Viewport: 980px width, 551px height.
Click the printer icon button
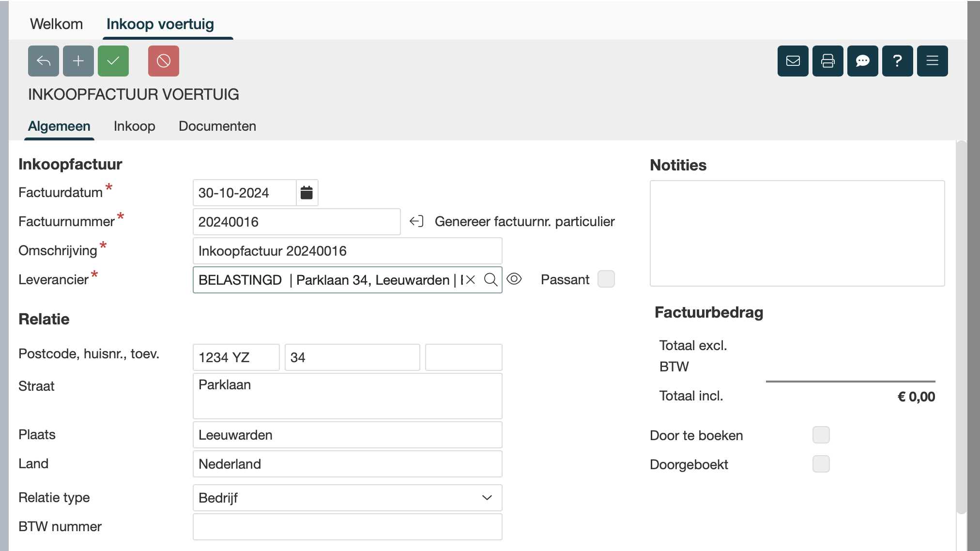pyautogui.click(x=828, y=61)
